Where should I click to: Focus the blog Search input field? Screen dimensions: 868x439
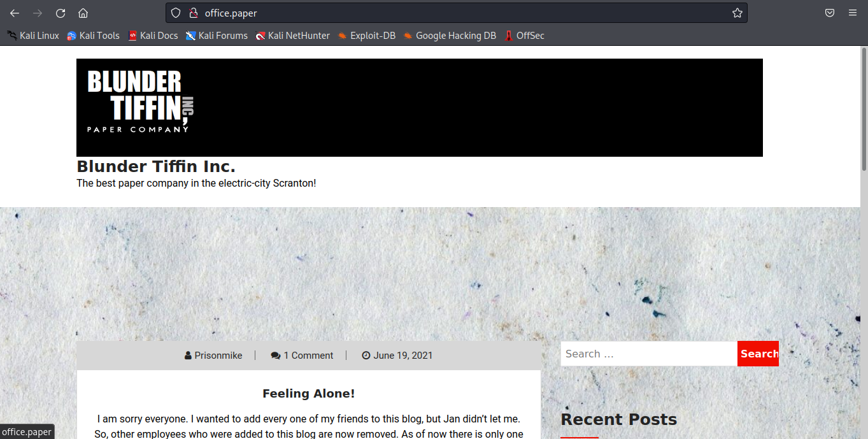click(x=648, y=354)
